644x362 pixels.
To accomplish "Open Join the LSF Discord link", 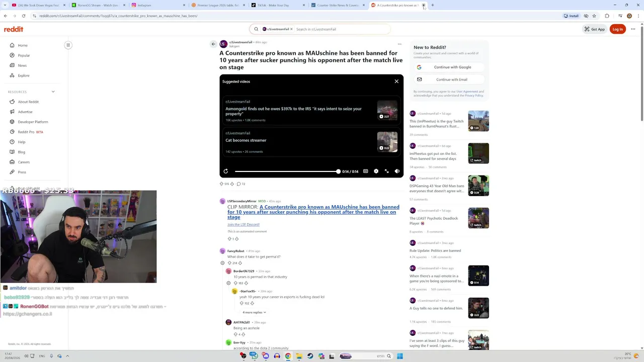I will point(244,224).
